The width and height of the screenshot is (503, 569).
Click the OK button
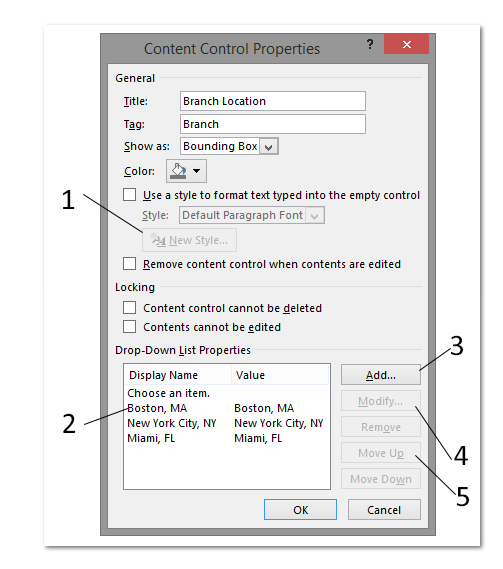point(300,510)
